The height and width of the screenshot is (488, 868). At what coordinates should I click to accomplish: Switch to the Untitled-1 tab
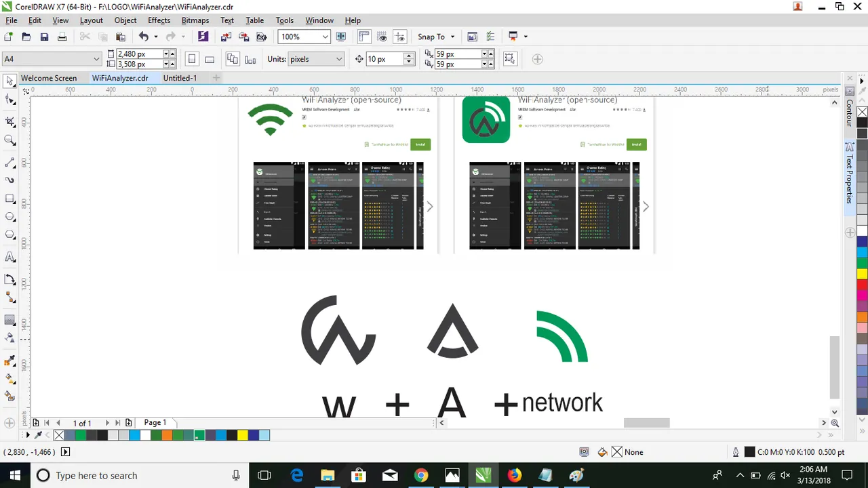180,78
